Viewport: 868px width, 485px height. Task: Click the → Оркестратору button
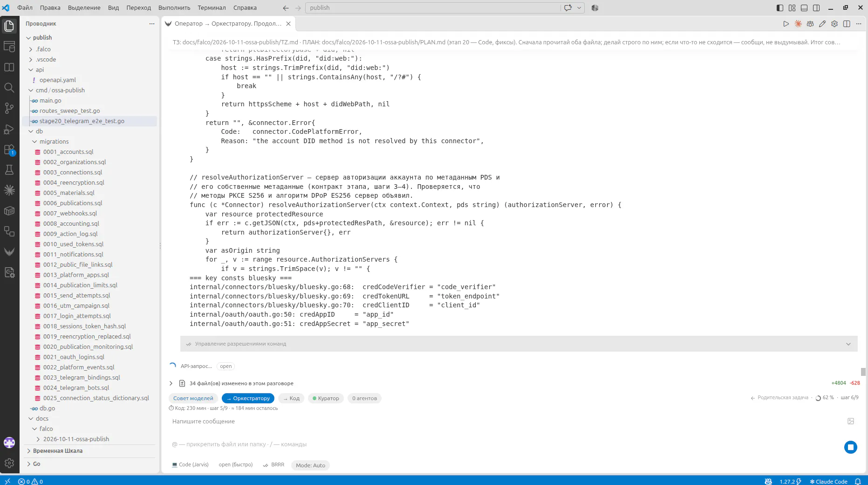coord(248,398)
